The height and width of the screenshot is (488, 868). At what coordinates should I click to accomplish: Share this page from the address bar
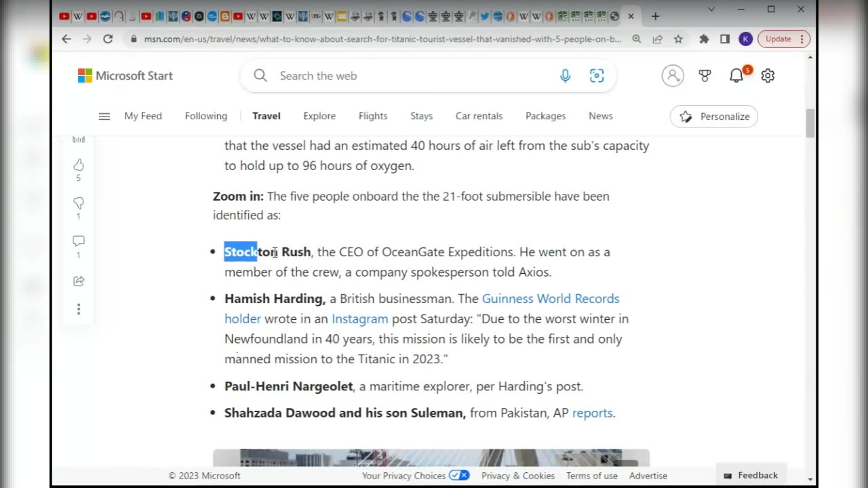coord(657,39)
